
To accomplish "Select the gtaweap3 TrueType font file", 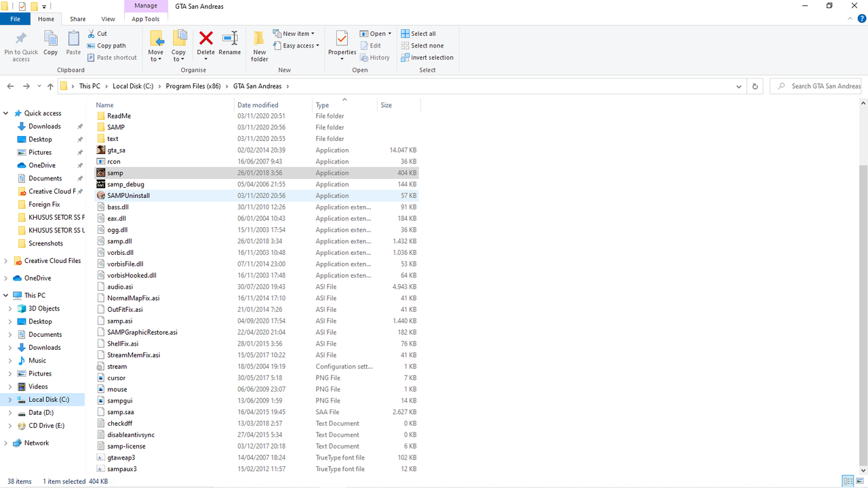I will pyautogui.click(x=256, y=457).
